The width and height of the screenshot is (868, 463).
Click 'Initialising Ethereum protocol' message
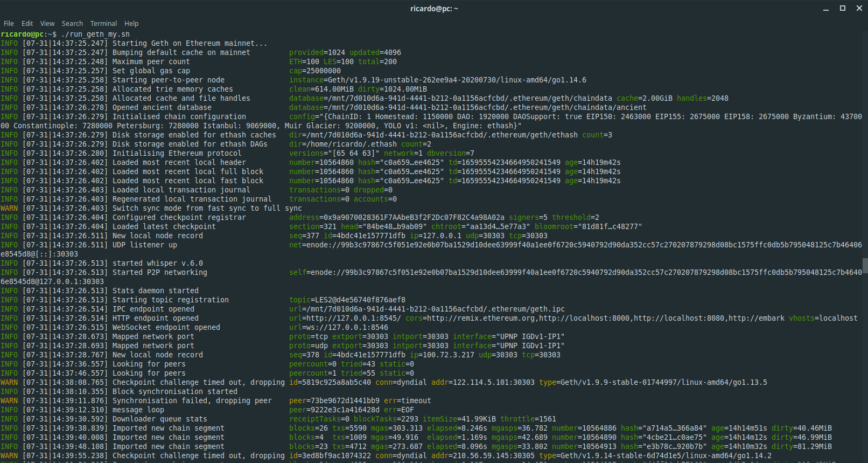(177, 153)
